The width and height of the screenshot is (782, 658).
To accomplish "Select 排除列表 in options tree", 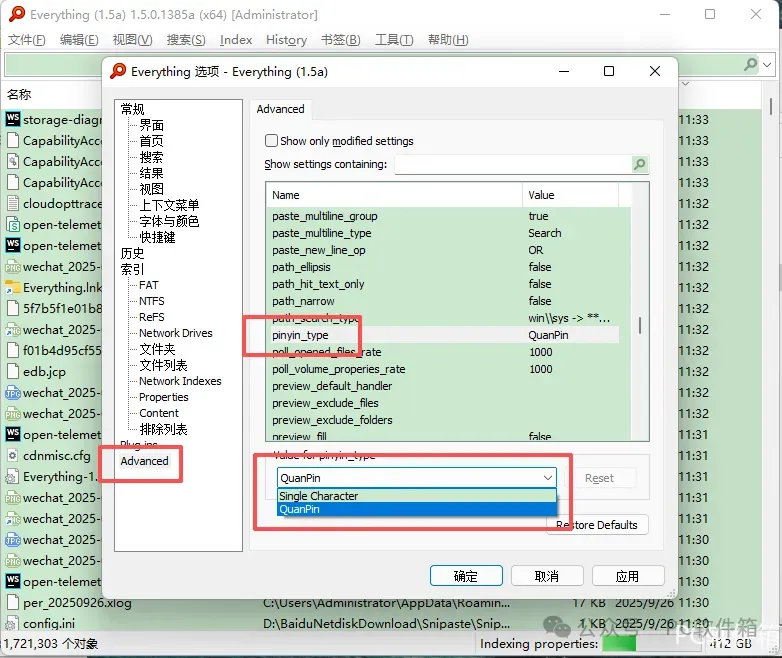I will [163, 429].
